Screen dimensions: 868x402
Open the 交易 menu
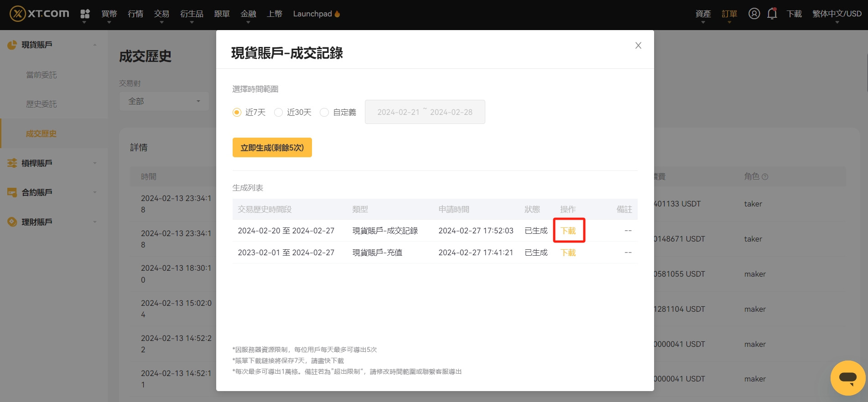click(x=161, y=14)
